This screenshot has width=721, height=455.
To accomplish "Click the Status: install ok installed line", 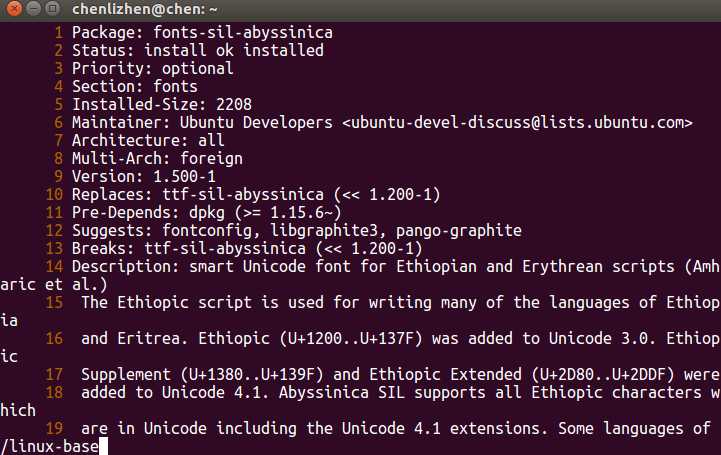I will tap(198, 51).
